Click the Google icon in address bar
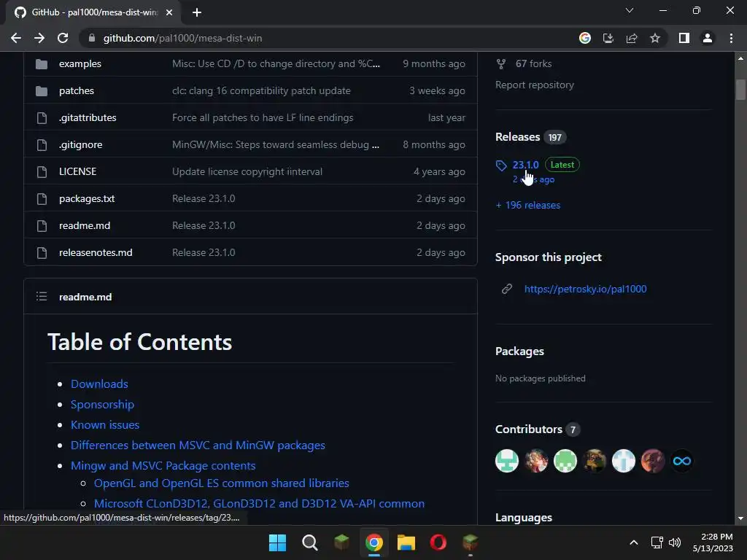 point(584,38)
